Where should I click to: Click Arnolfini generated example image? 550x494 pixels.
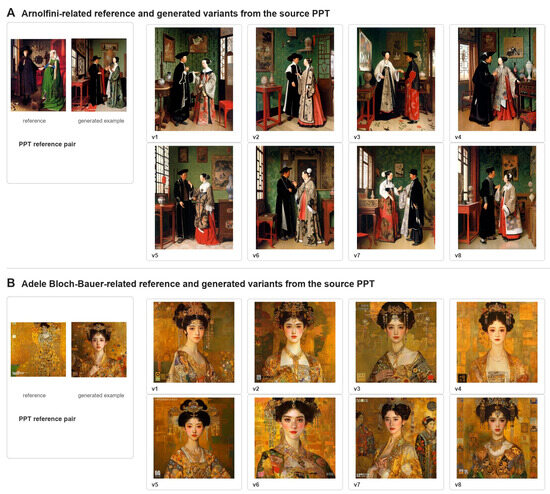[99, 75]
